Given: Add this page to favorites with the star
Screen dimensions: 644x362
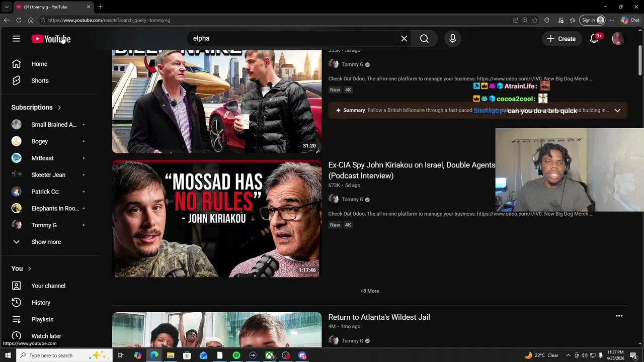Looking at the screenshot, I should coord(534,20).
